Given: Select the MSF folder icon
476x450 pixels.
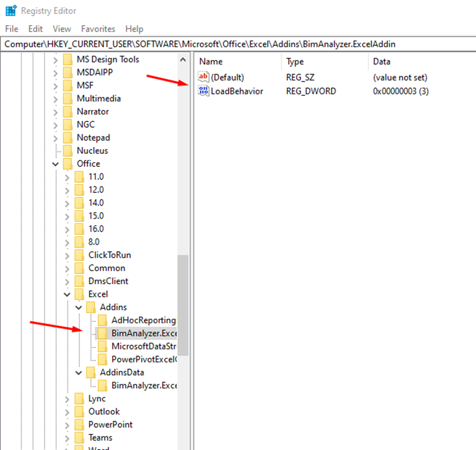Looking at the screenshot, I should point(68,86).
